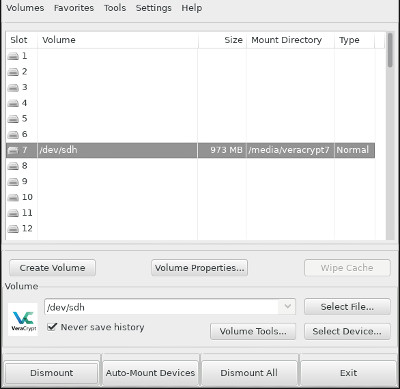Select slot number 12

click(27, 229)
